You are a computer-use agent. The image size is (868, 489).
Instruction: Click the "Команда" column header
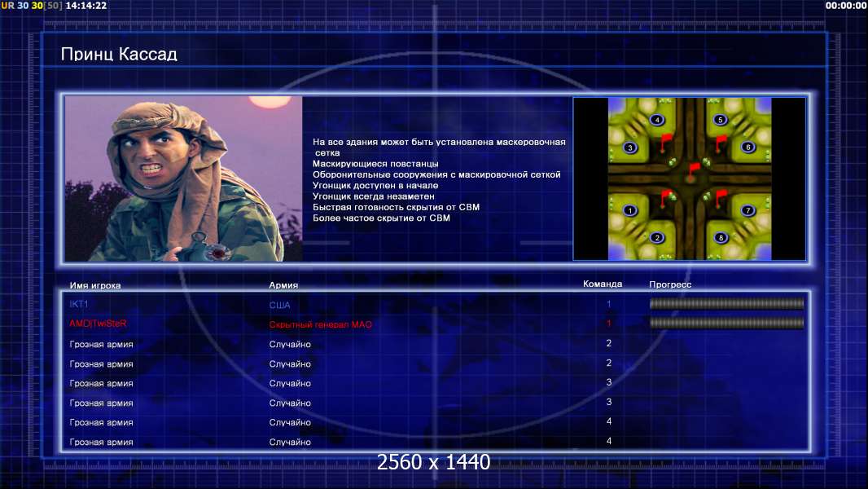point(603,284)
